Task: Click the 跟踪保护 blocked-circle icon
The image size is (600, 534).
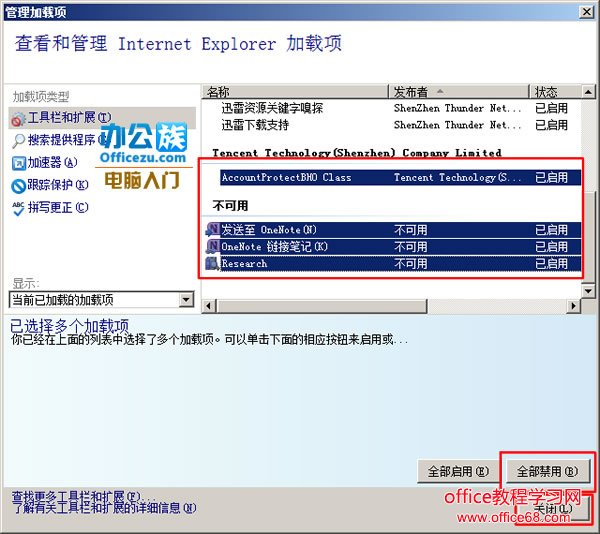Action: (18, 185)
